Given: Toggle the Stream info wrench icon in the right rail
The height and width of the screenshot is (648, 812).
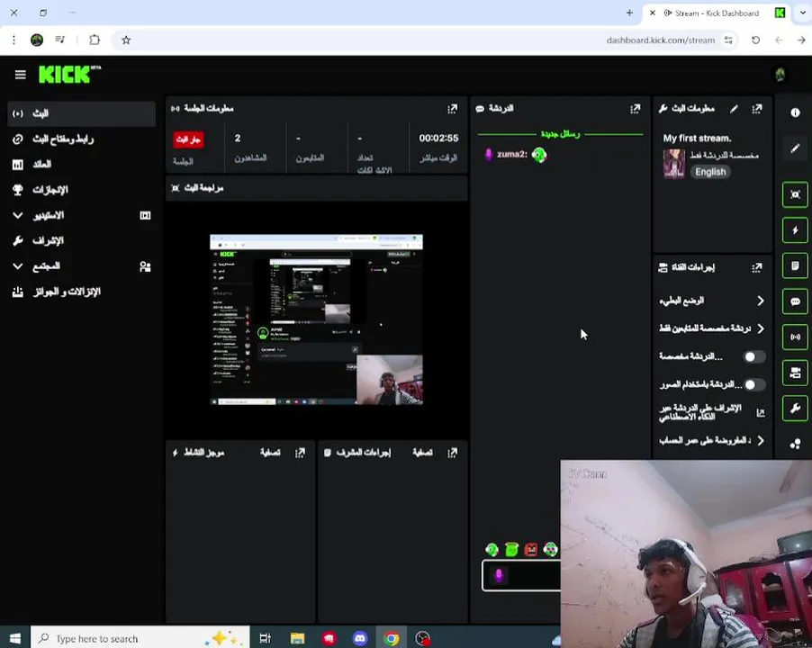Looking at the screenshot, I should (795, 409).
